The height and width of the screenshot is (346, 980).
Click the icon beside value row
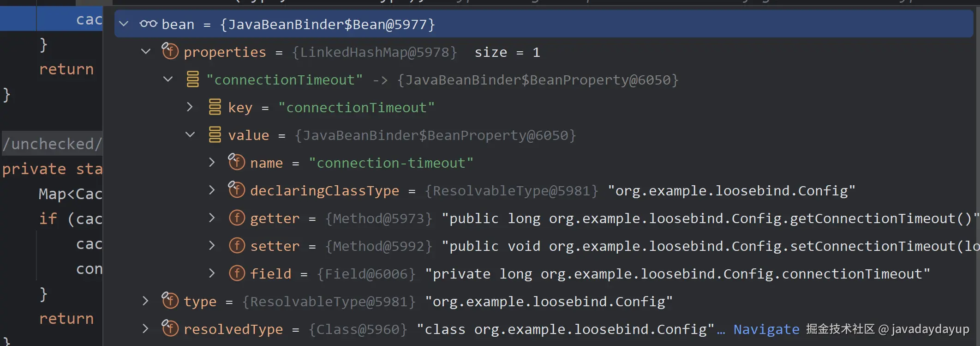215,134
